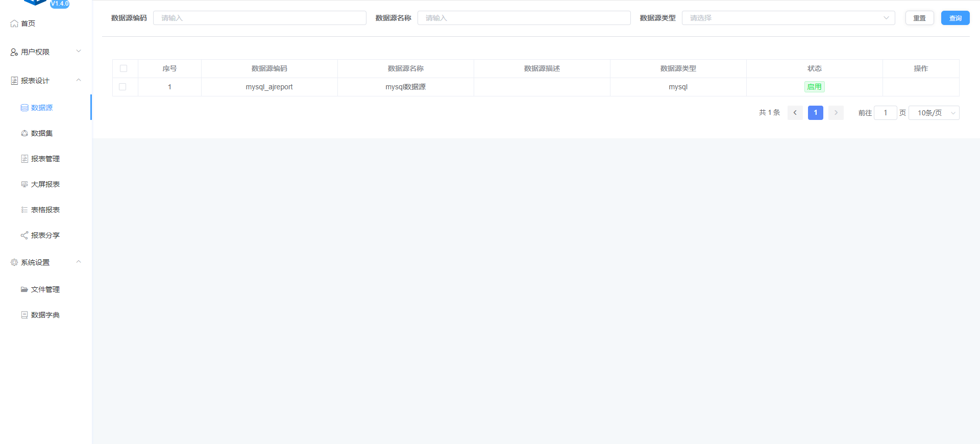Open 数据字典 menu item
Screen dimensions: 980x444
coord(46,315)
